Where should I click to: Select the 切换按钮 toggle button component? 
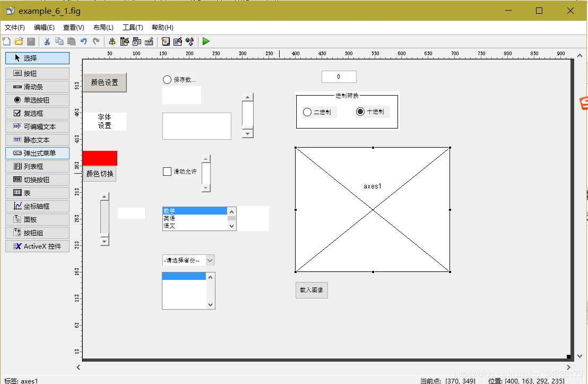tap(38, 180)
